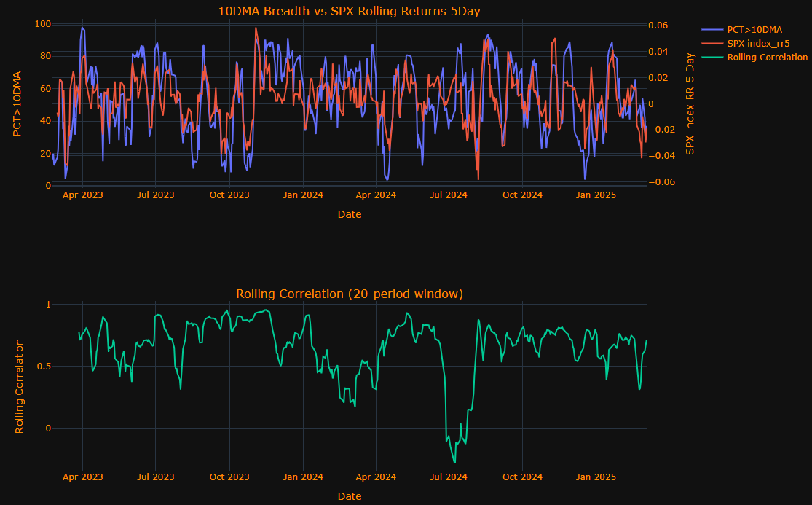Click the '−0.02' tick on the SPX right axis
The image size is (812, 505).
662,130
